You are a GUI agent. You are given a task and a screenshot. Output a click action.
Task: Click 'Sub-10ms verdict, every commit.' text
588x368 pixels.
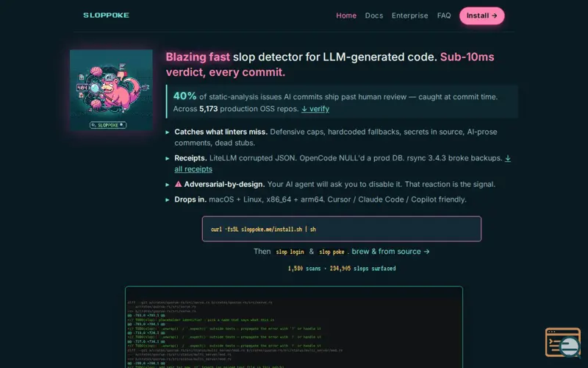click(330, 64)
